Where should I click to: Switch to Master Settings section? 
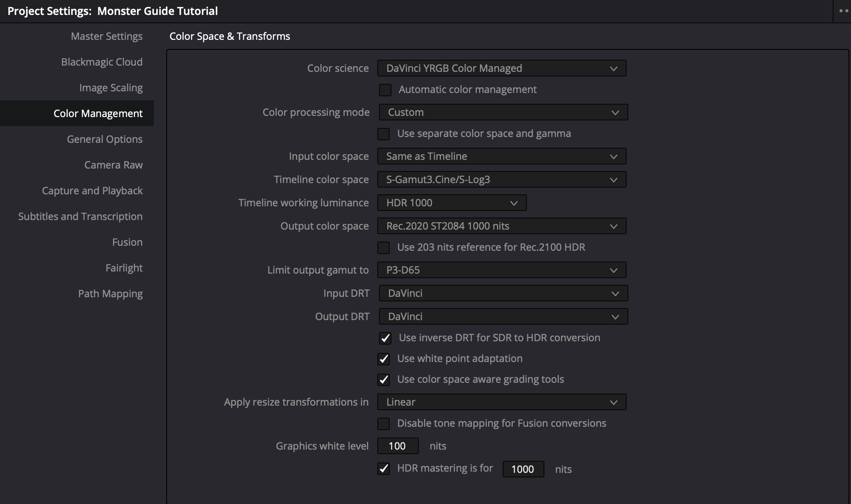pyautogui.click(x=106, y=37)
